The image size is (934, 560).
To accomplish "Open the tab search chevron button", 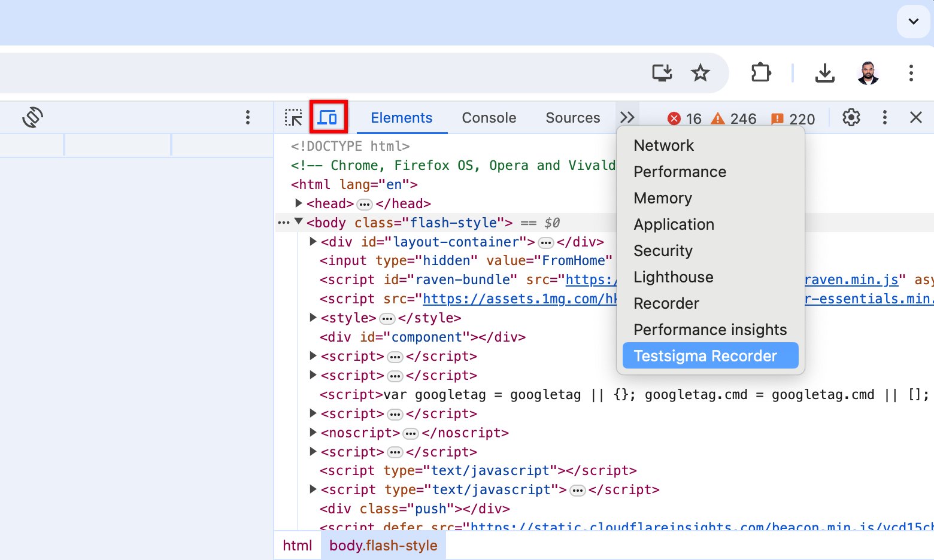I will click(914, 22).
